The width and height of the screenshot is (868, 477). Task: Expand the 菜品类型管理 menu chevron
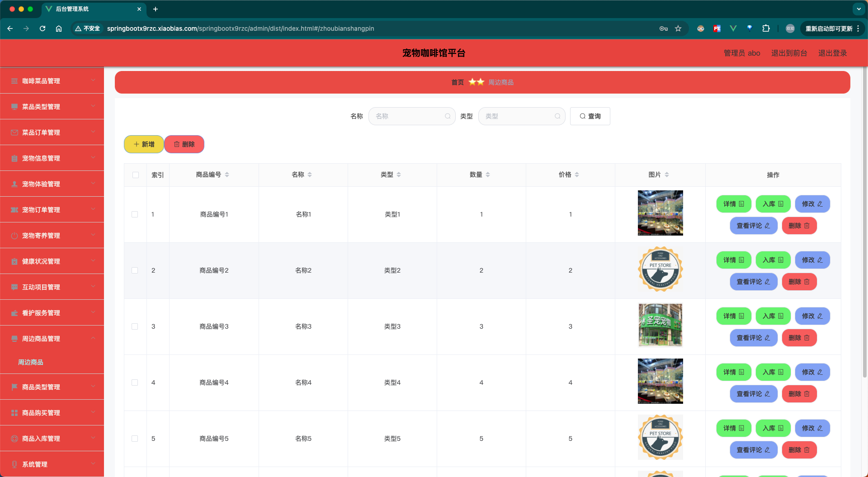pyautogui.click(x=93, y=106)
